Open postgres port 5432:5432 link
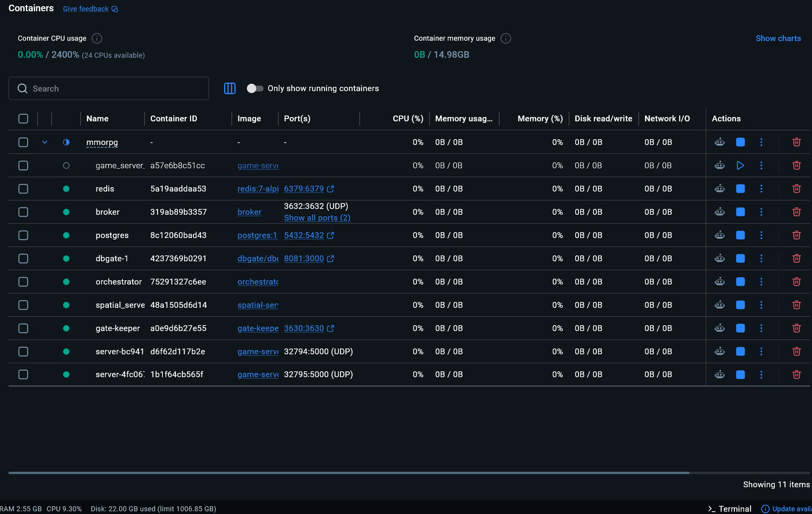Screen dimensions: 812x514 [309, 235]
